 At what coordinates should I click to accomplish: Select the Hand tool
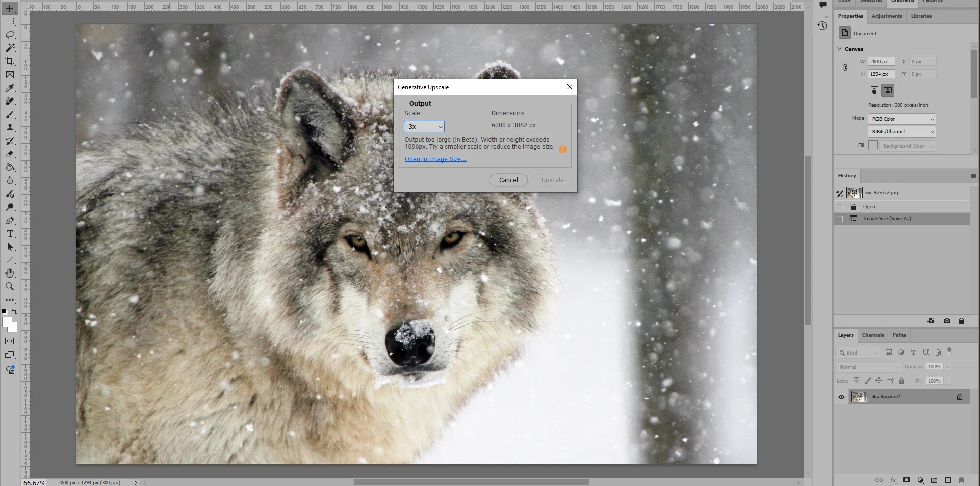pos(10,274)
